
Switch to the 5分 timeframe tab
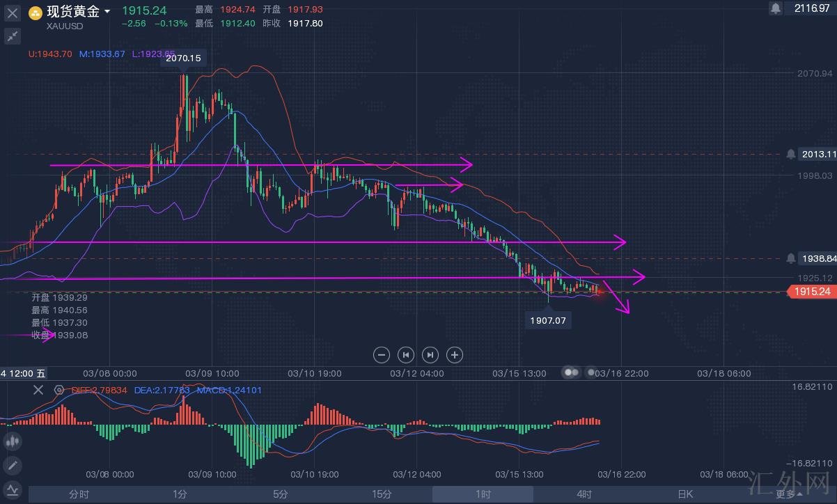pyautogui.click(x=281, y=494)
